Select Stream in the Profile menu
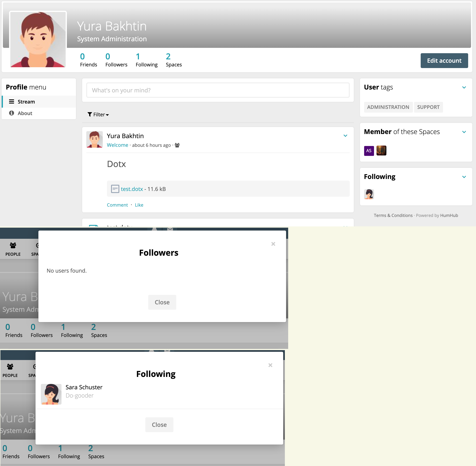This screenshot has height=466, width=476. pyautogui.click(x=26, y=102)
